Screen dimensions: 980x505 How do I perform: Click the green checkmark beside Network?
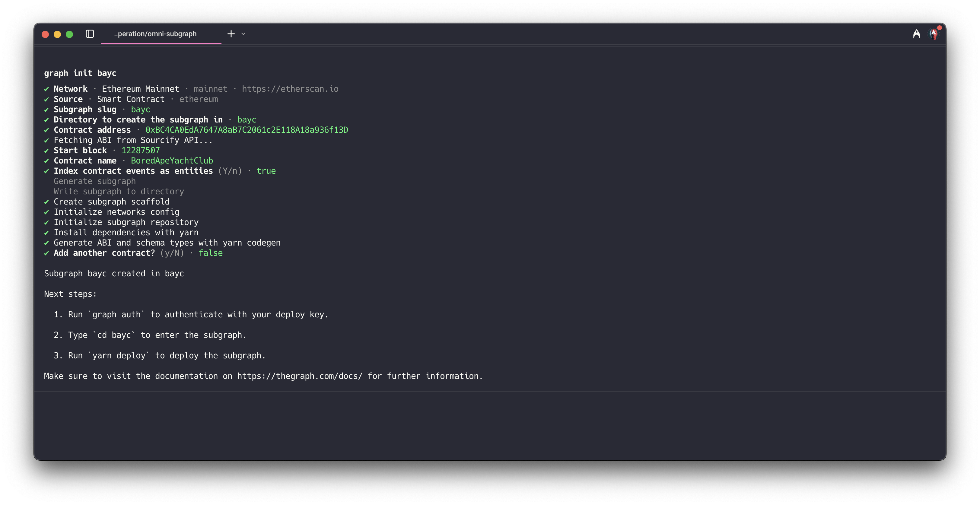pyautogui.click(x=46, y=89)
